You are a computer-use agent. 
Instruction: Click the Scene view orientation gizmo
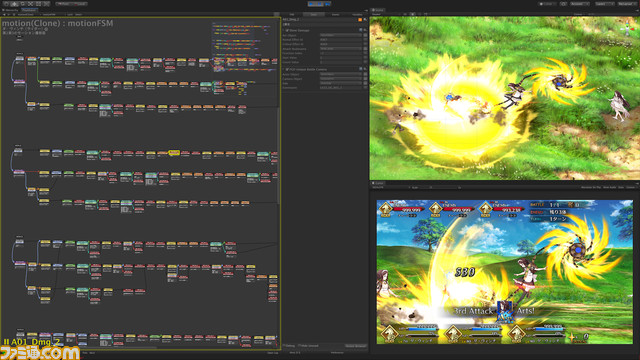[627, 28]
